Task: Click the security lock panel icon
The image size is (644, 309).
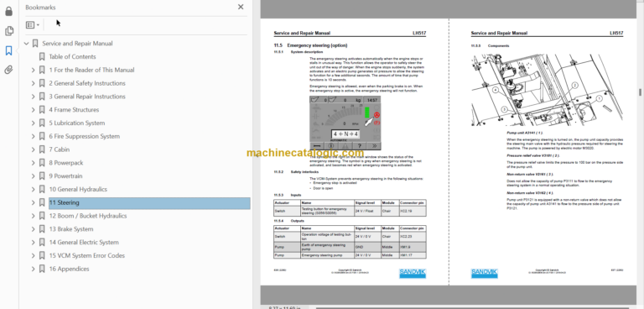Action: pyautogui.click(x=8, y=11)
